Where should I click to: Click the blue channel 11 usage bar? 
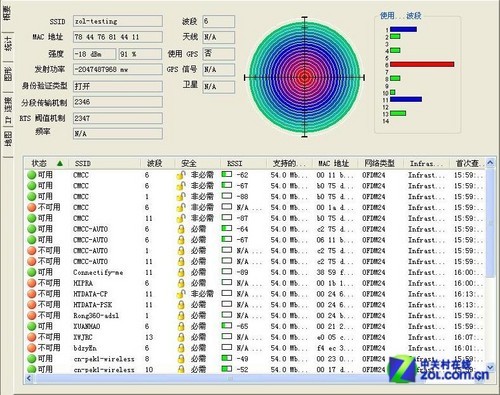406,99
